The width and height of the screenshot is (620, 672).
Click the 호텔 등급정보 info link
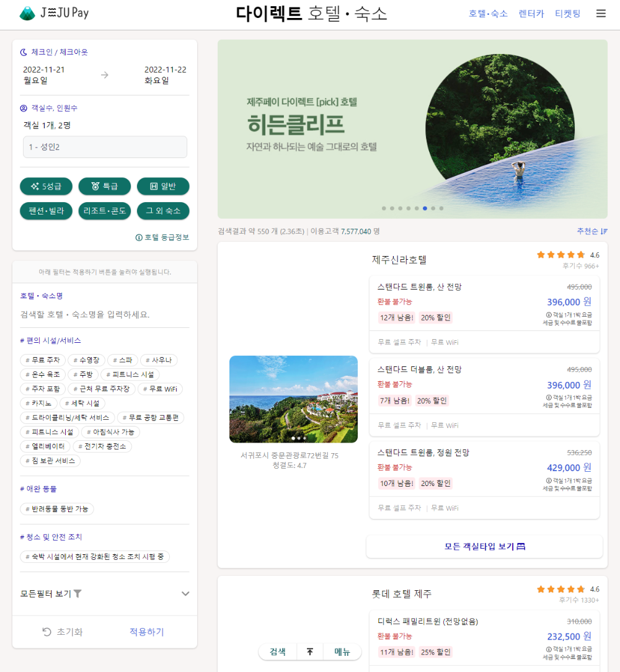pos(162,237)
